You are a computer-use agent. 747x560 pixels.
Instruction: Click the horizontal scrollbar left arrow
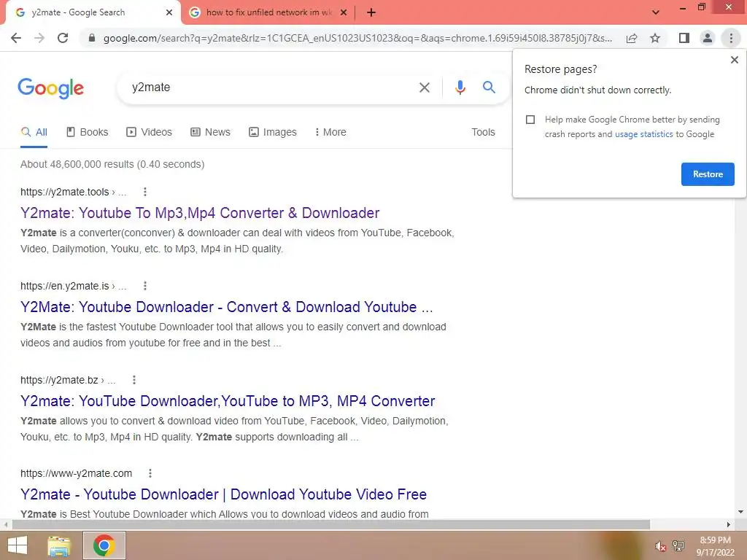coord(5,524)
